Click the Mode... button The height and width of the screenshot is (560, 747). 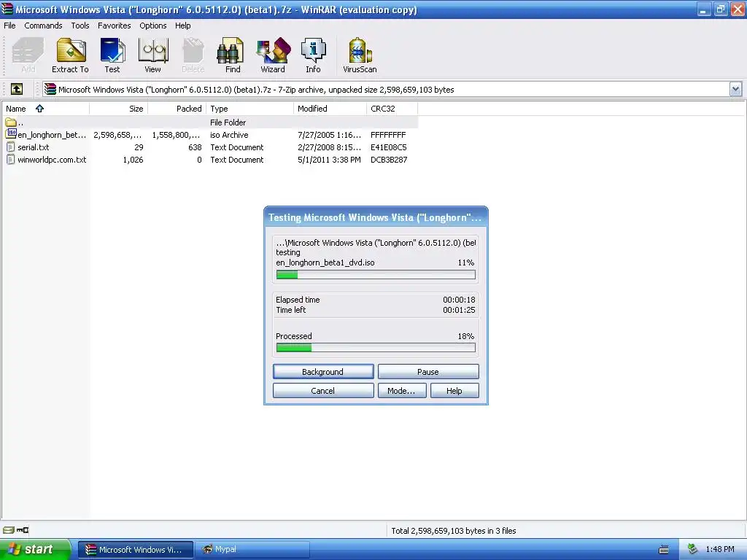402,391
